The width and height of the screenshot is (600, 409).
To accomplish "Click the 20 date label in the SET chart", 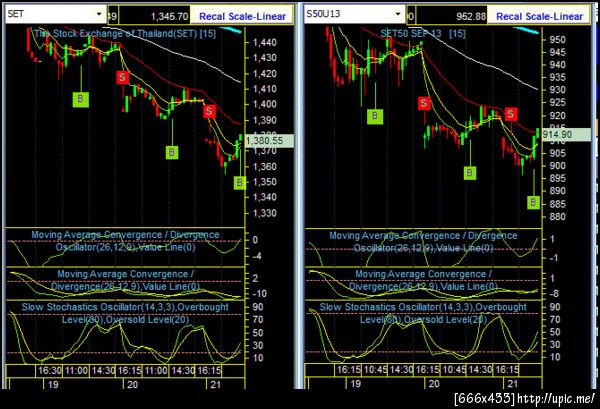I will click(x=132, y=384).
